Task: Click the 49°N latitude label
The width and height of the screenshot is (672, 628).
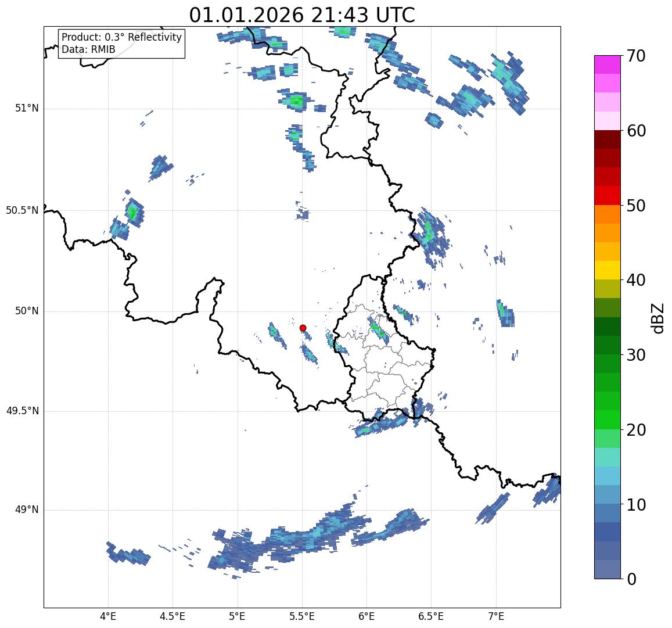Action: coord(27,509)
